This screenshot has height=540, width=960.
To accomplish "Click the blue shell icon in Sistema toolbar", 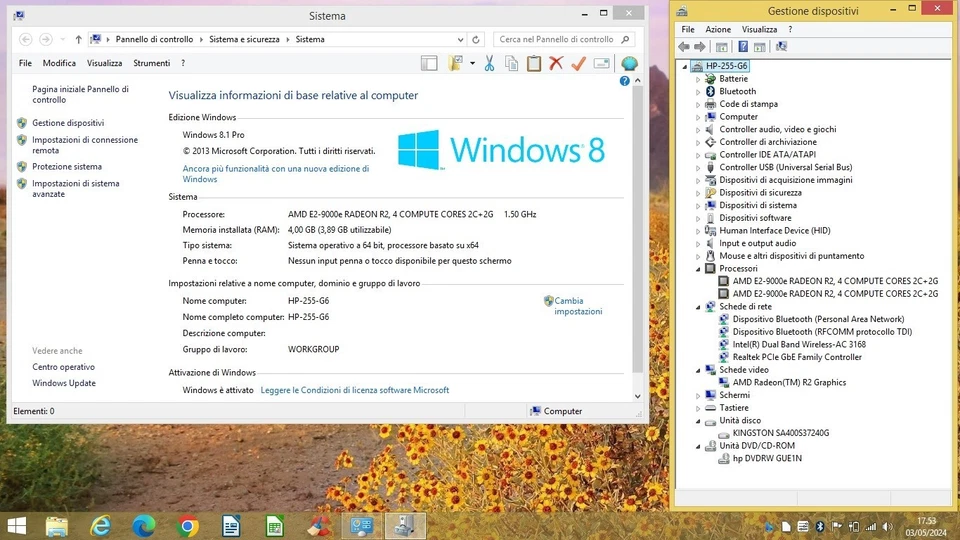I will (629, 63).
